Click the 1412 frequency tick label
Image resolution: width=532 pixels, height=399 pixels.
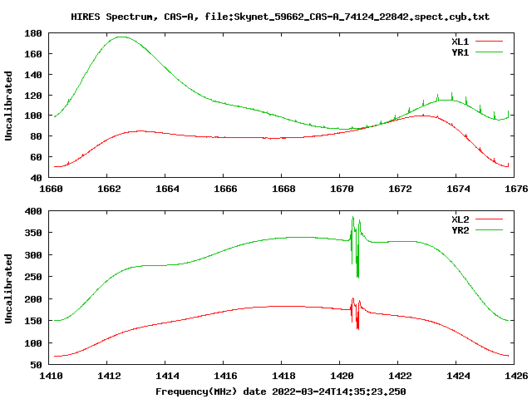tap(109, 376)
